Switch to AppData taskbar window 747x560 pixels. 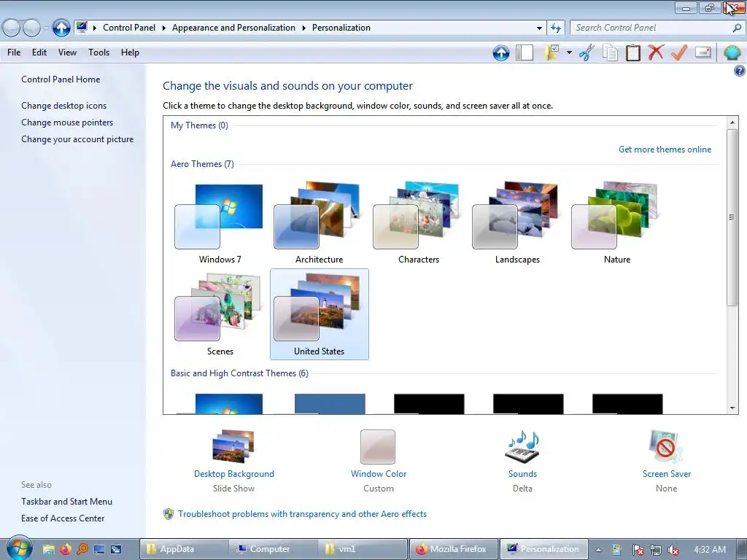tap(183, 549)
